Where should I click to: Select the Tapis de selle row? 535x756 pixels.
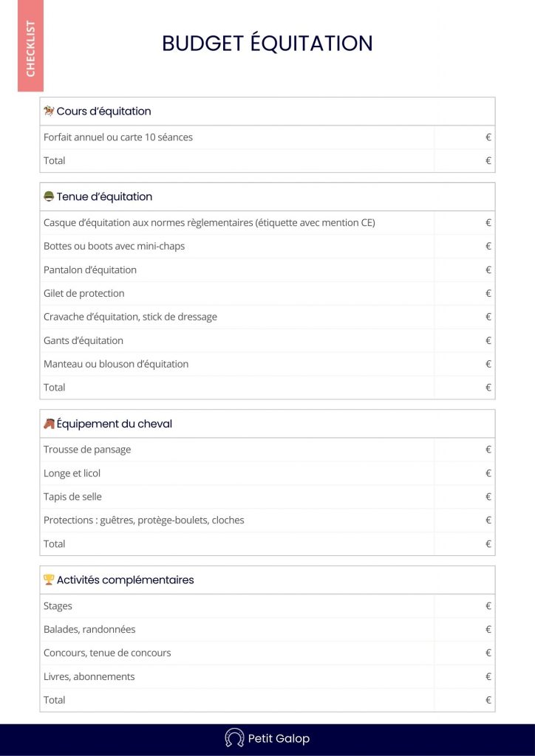pyautogui.click(x=72, y=496)
